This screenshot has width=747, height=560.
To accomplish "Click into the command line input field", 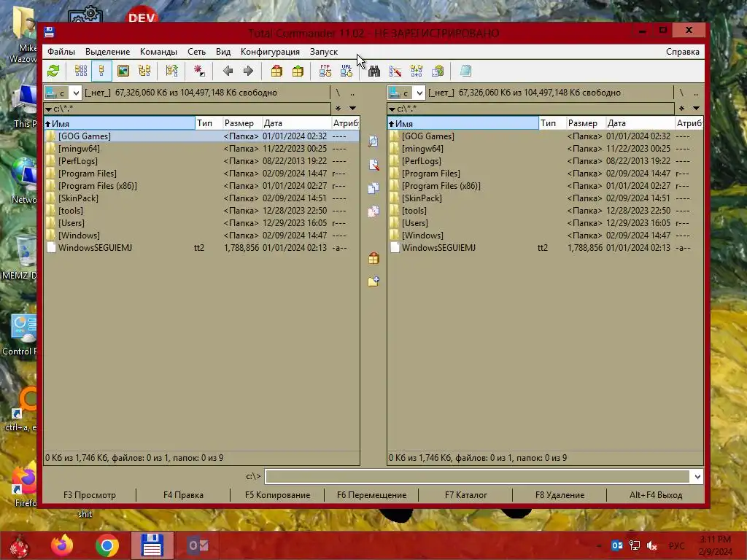I will [477, 476].
